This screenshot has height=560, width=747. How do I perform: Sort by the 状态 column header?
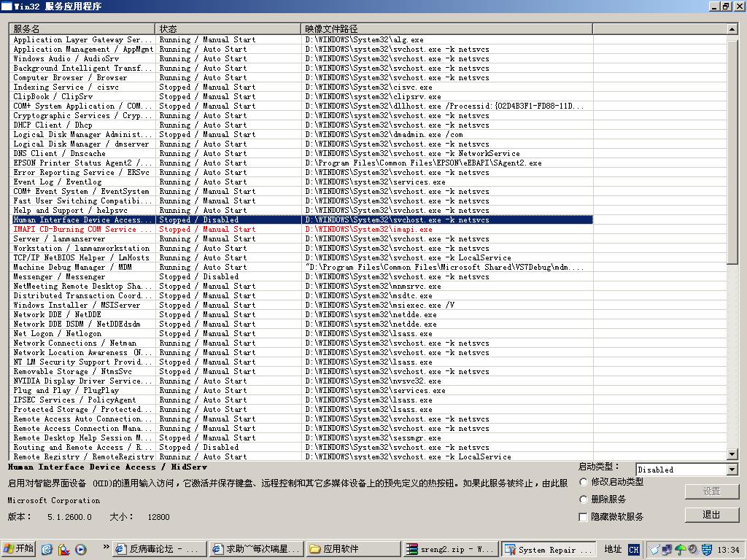pyautogui.click(x=228, y=28)
